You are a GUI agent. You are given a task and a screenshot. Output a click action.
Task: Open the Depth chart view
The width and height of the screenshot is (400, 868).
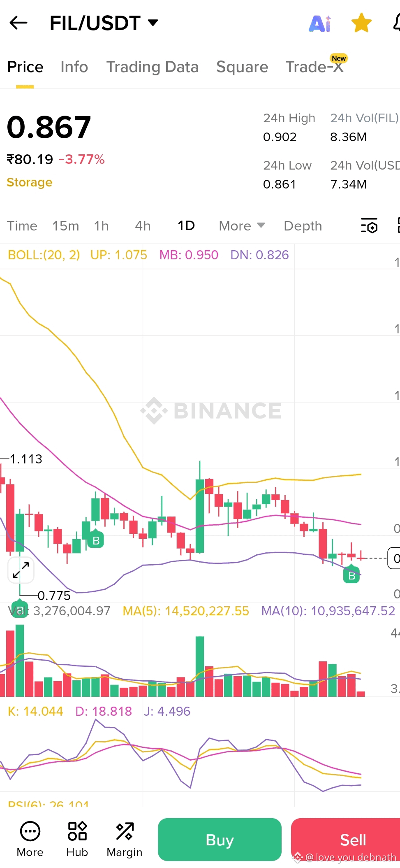[303, 226]
